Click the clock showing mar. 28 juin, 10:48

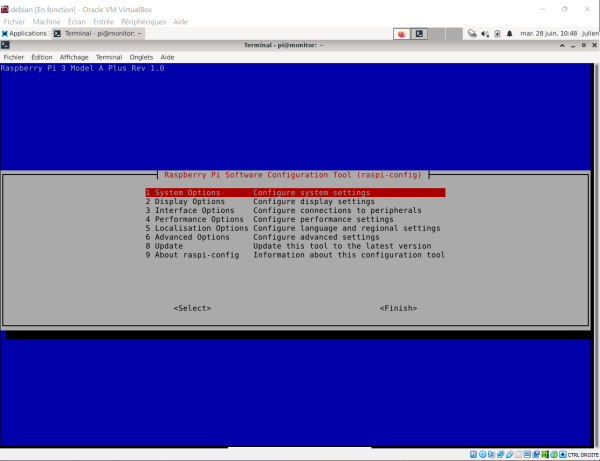(548, 33)
